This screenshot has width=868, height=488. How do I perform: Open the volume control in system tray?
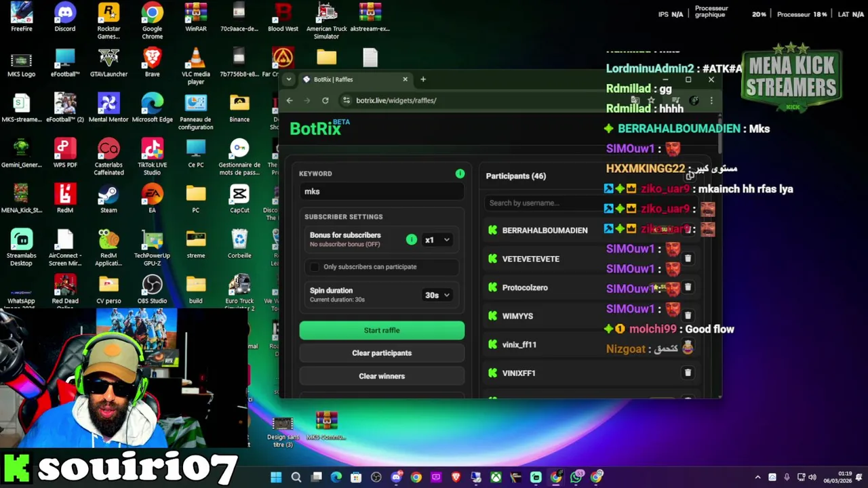coord(812,477)
